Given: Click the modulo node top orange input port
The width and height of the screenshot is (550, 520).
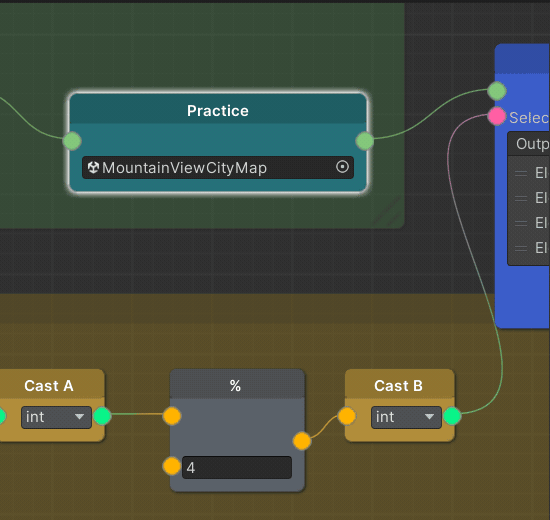Looking at the screenshot, I should (172, 416).
